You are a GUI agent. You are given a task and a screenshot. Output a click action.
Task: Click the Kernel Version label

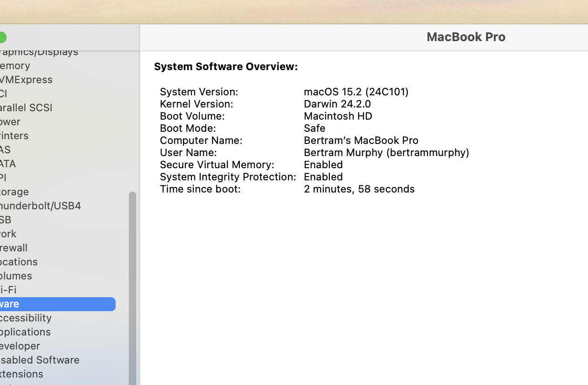click(x=196, y=104)
